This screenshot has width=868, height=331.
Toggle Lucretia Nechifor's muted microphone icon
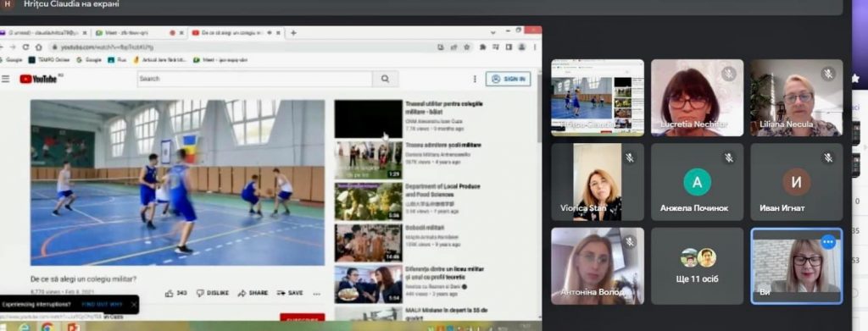[728, 74]
